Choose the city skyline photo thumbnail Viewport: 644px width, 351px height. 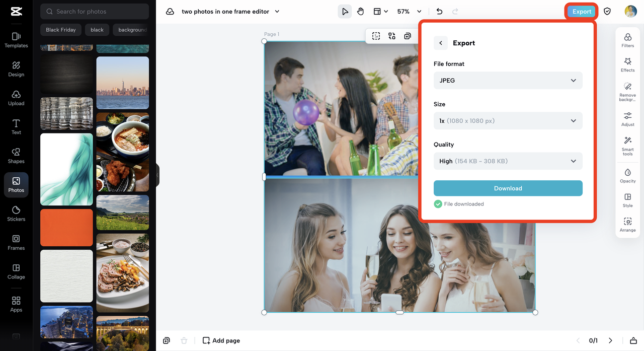pyautogui.click(x=123, y=83)
